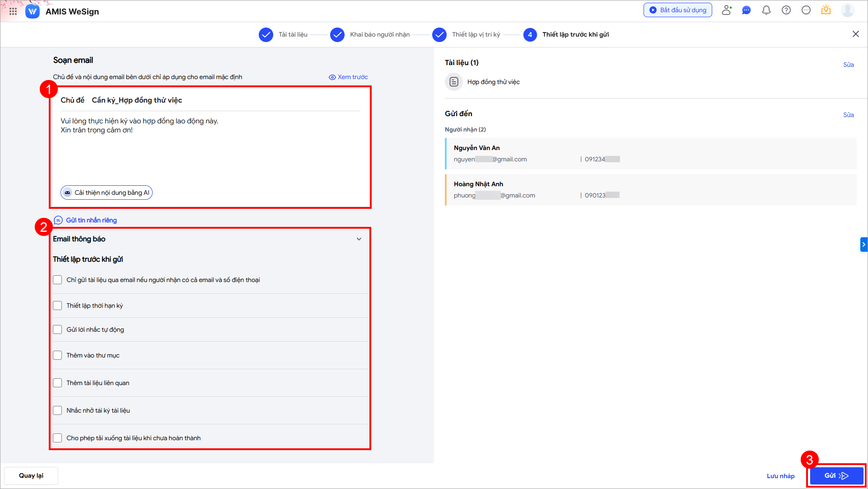Screen dimensions: 868x489
Task: Open the apps grid launcher icon
Action: pos(13,11)
